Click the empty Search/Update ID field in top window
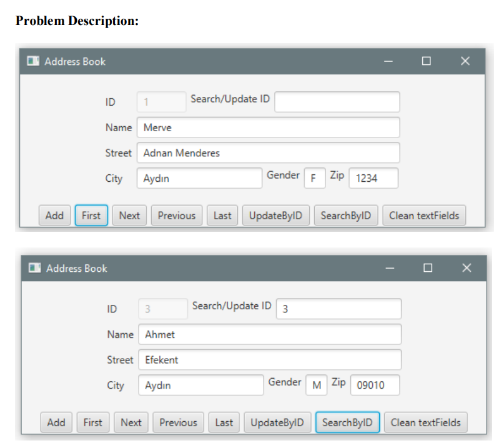 click(337, 101)
